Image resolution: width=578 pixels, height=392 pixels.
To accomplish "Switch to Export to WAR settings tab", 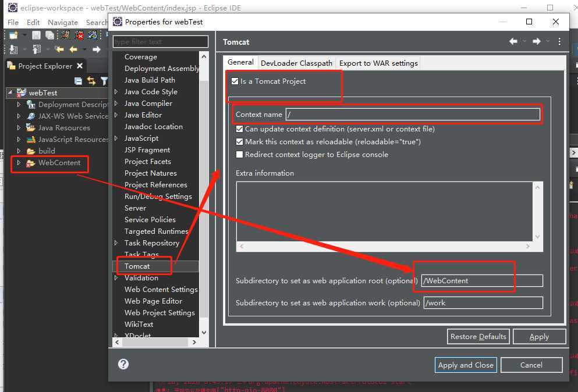I will 378,63.
